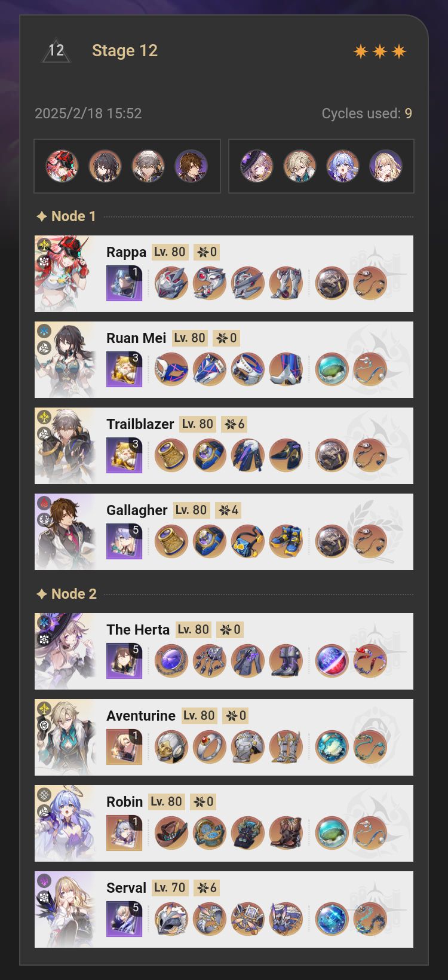448x980 pixels.
Task: Click the Cycles used: 9 text
Action: [x=367, y=114]
